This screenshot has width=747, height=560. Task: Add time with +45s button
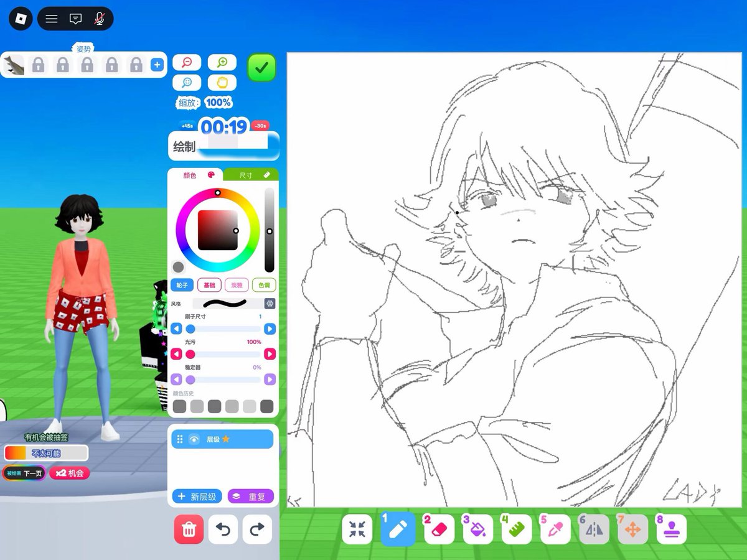point(186,126)
